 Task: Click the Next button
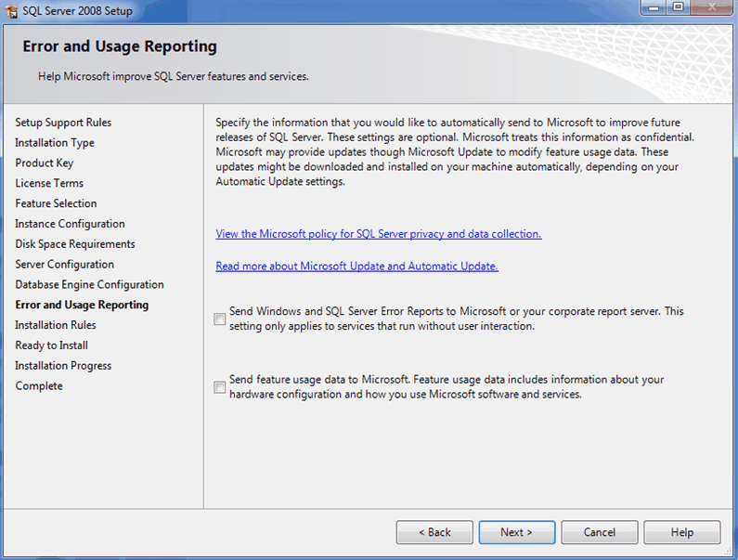[x=517, y=532]
